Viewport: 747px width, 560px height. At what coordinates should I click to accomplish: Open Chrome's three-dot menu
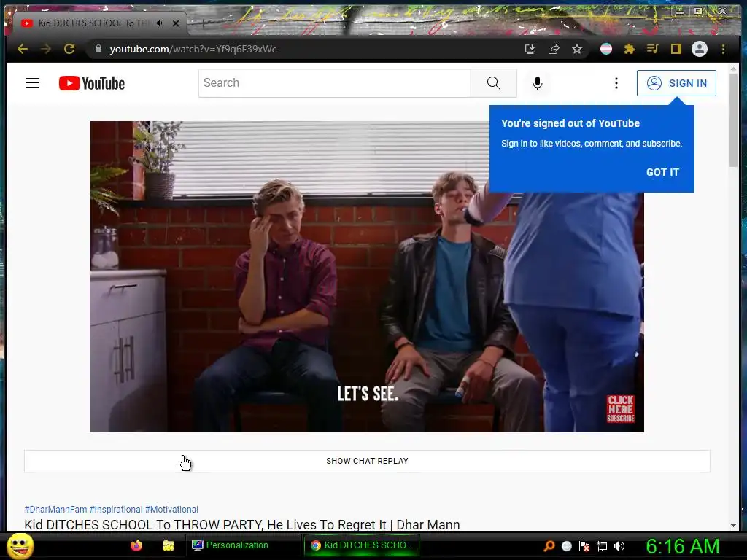click(723, 49)
